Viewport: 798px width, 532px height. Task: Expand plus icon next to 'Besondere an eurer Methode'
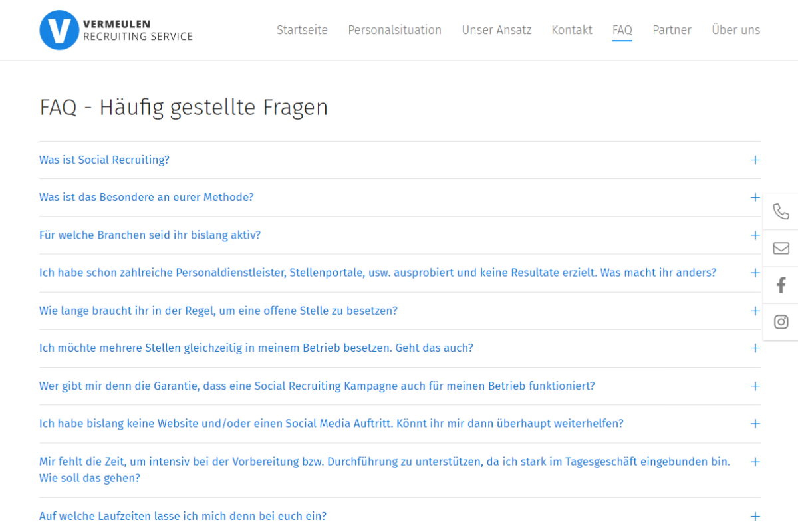[x=755, y=198]
